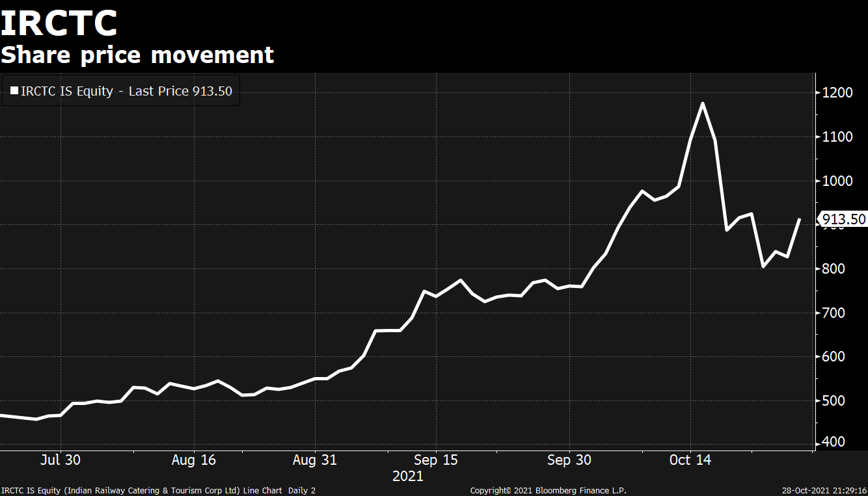Click the 2021 year label

[x=408, y=476]
